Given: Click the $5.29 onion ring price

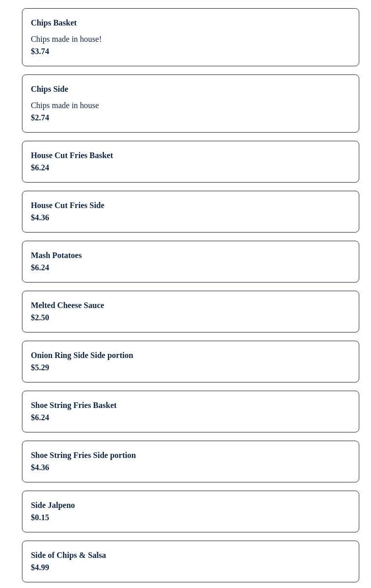Looking at the screenshot, I should tap(40, 368).
